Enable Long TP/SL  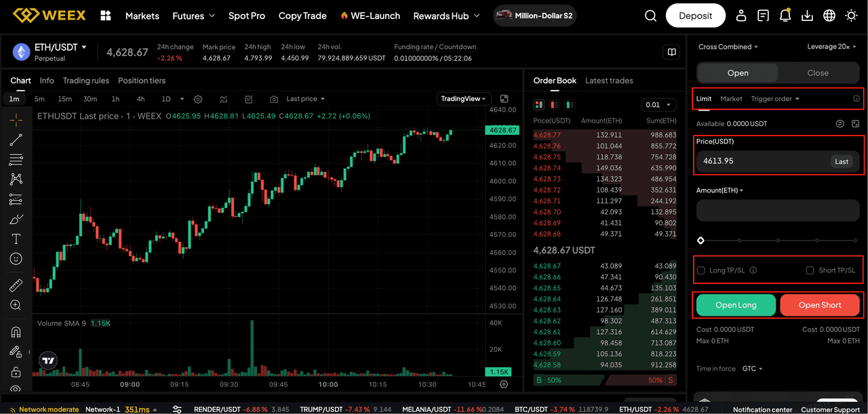[x=701, y=270]
